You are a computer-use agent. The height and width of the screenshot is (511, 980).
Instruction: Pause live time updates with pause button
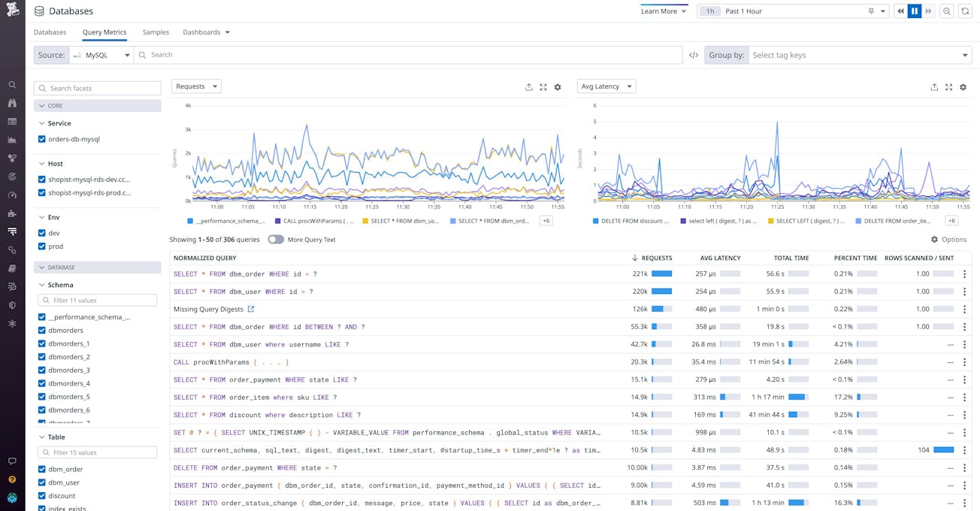pos(915,11)
